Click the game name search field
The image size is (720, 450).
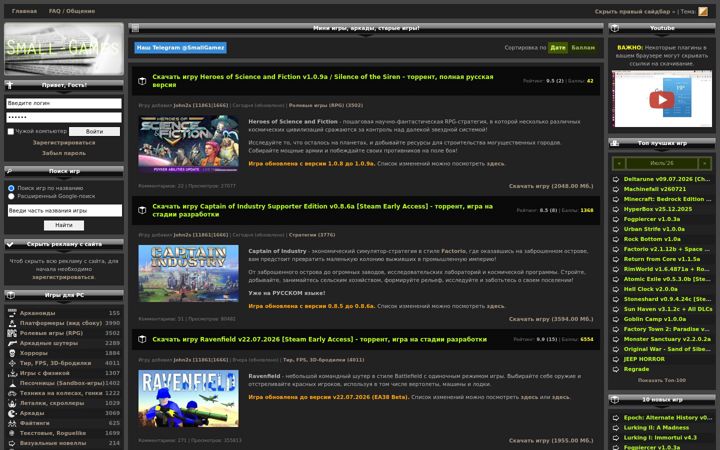point(65,211)
